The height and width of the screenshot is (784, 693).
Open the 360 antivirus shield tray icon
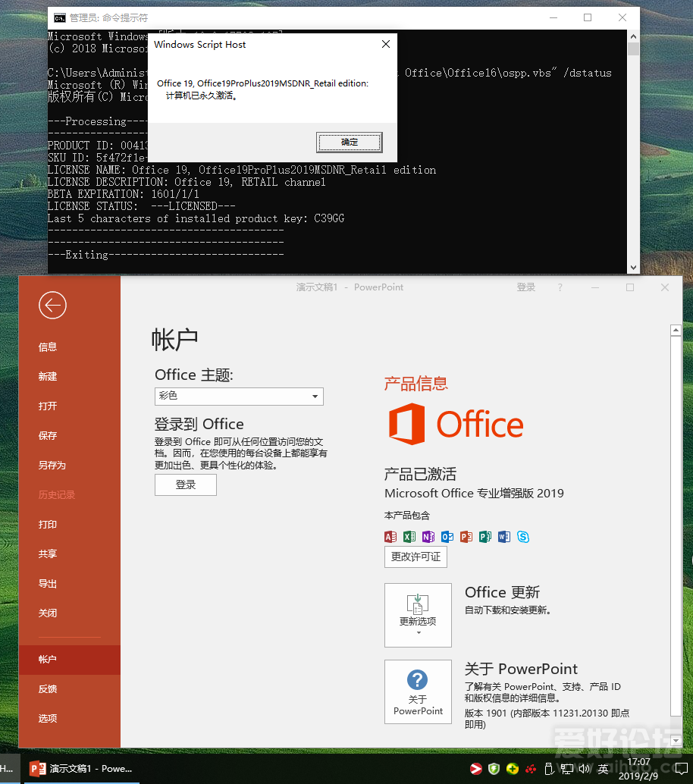click(494, 769)
